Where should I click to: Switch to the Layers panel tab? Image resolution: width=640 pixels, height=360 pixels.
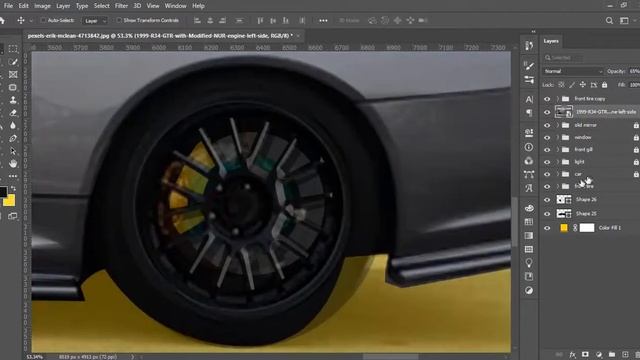(x=551, y=41)
